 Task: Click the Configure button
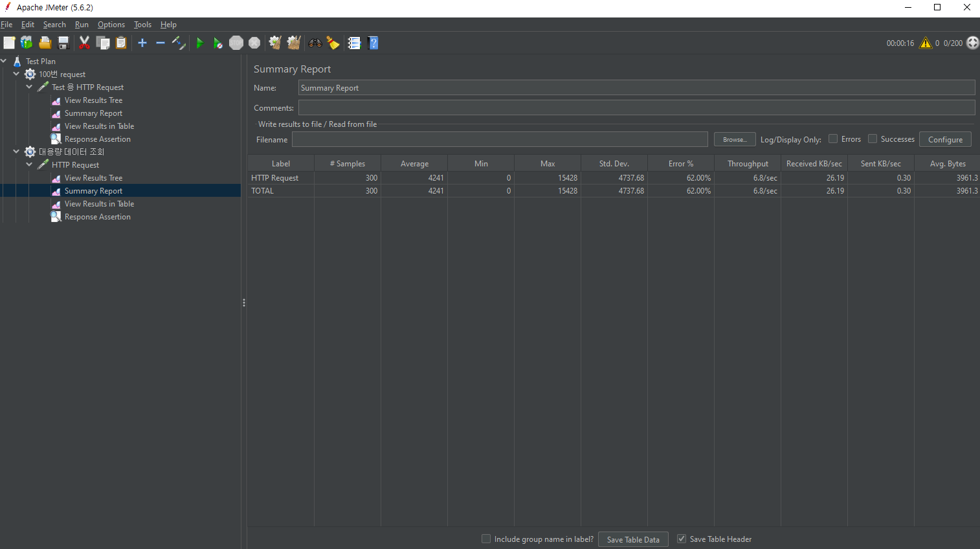[x=945, y=139]
